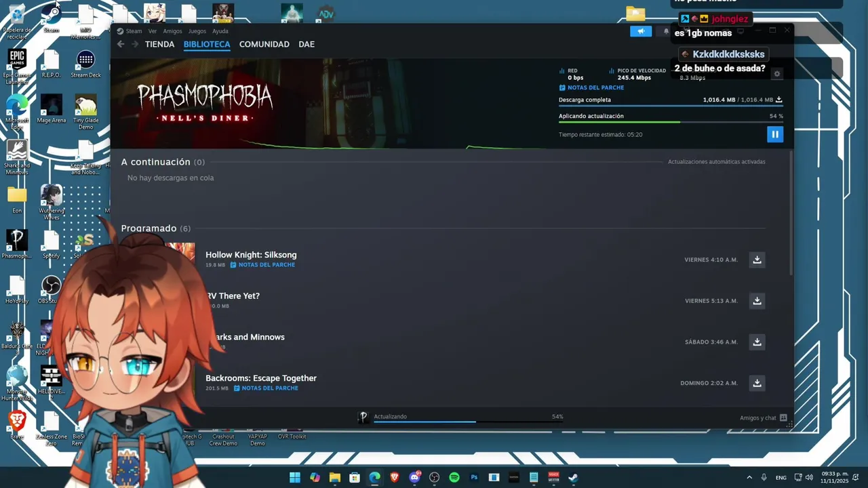Open Windows Start menu
The height and width of the screenshot is (488, 868).
[295, 477]
